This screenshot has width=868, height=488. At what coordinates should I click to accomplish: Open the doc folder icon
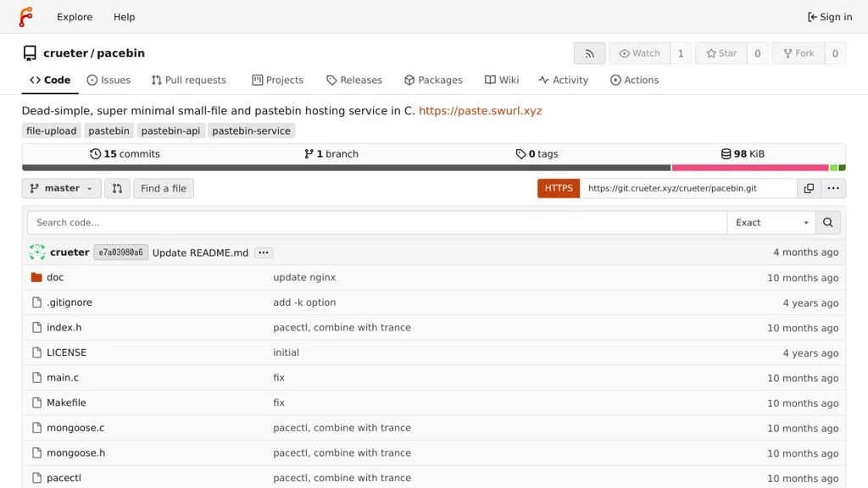[x=36, y=277]
